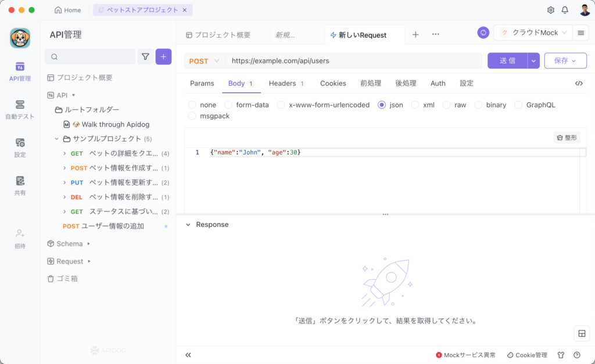
Task: Click the filter icon beside the search box
Action: tap(145, 56)
